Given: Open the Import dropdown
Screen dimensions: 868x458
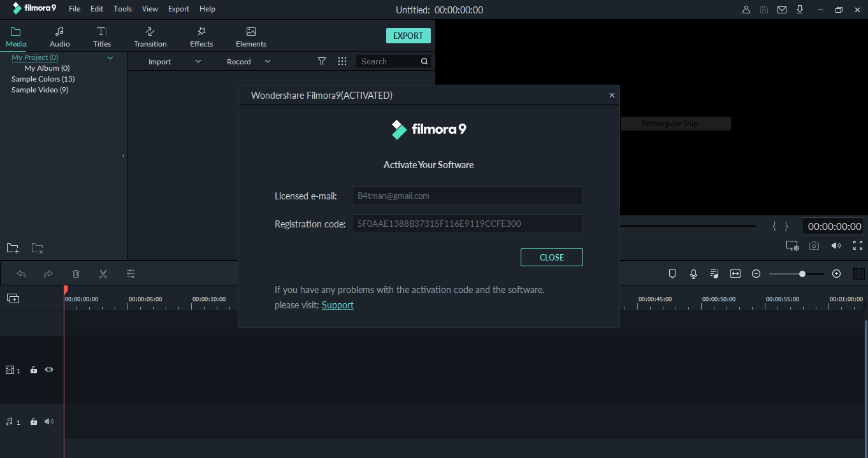Looking at the screenshot, I should [175, 61].
